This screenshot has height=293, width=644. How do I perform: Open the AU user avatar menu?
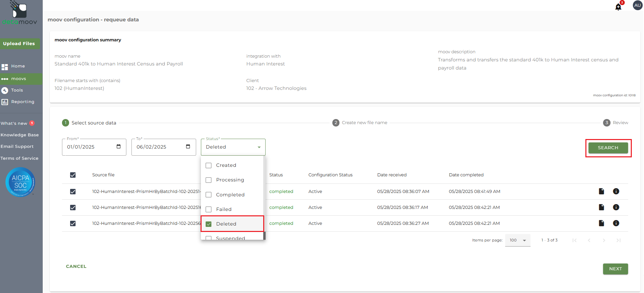coord(638,5)
